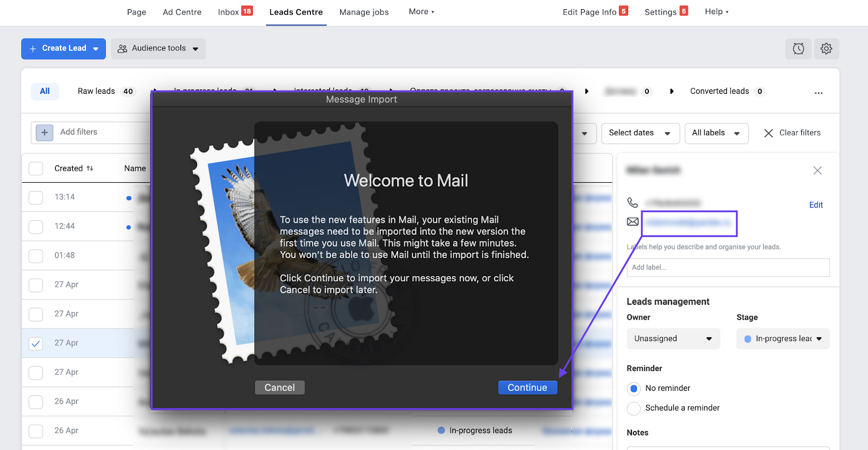Click the Add filters field
The height and width of the screenshot is (450, 868).
(91, 132)
